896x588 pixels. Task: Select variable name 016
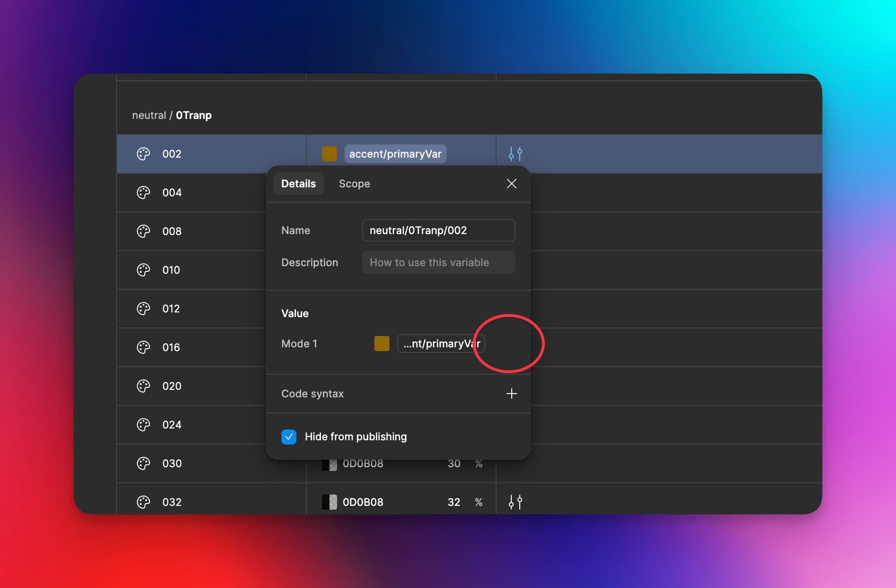(x=171, y=347)
